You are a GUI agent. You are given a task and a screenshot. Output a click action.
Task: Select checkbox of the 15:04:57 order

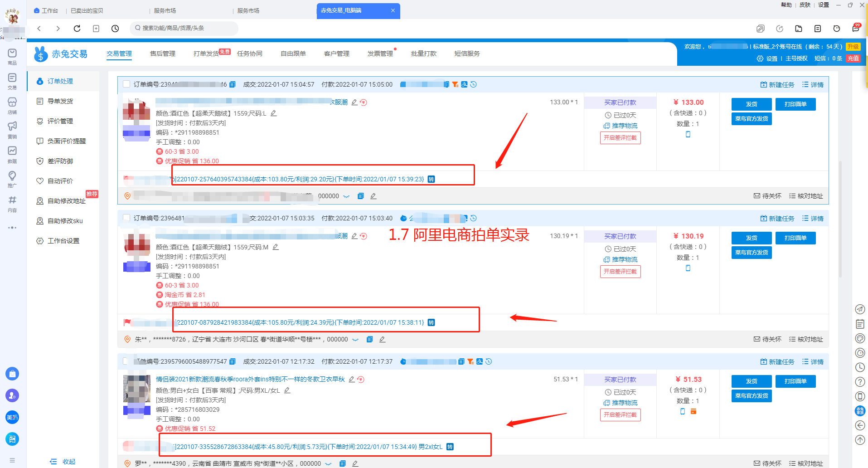tap(126, 84)
